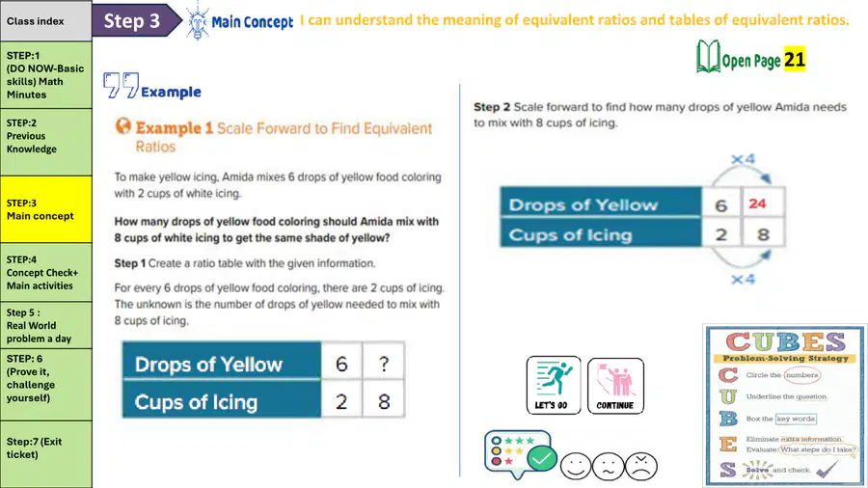868x488 pixels.
Task: Go to STEP:2 Previous Knowledge
Action: (46, 142)
